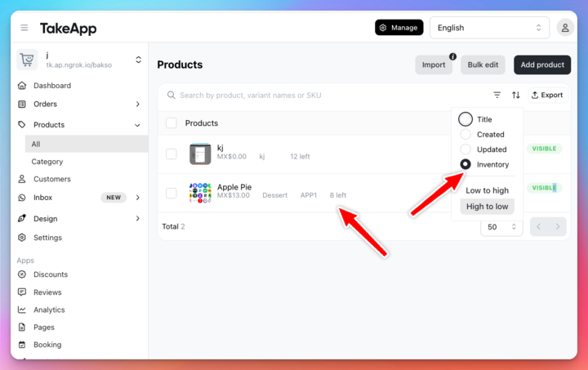Click the Reviews chat icon
The width and height of the screenshot is (588, 370).
tap(22, 292)
